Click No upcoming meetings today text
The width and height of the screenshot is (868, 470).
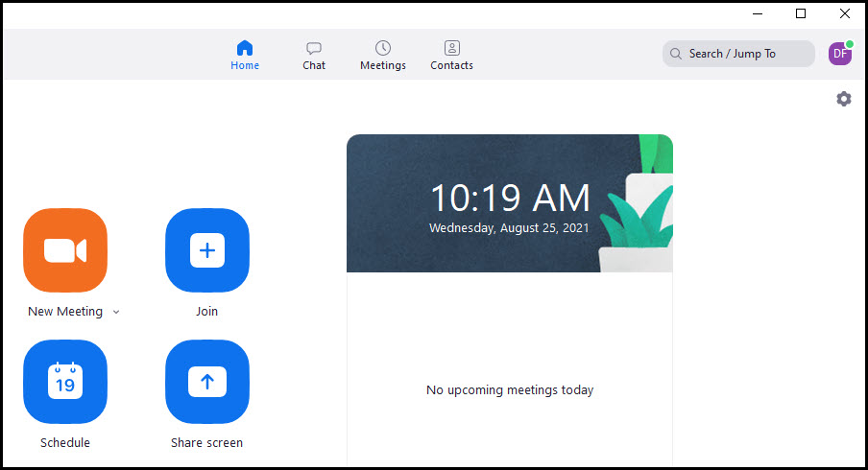(510, 389)
